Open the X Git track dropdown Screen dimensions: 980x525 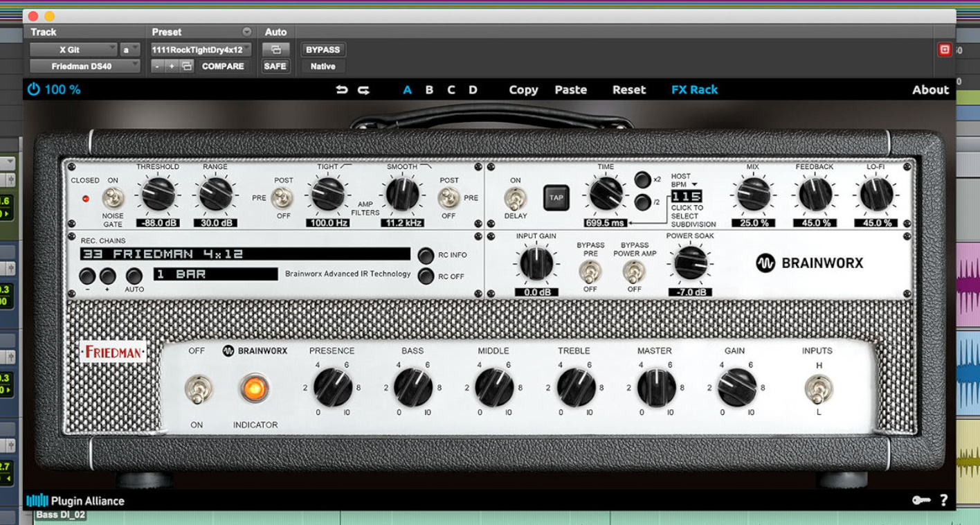point(73,50)
